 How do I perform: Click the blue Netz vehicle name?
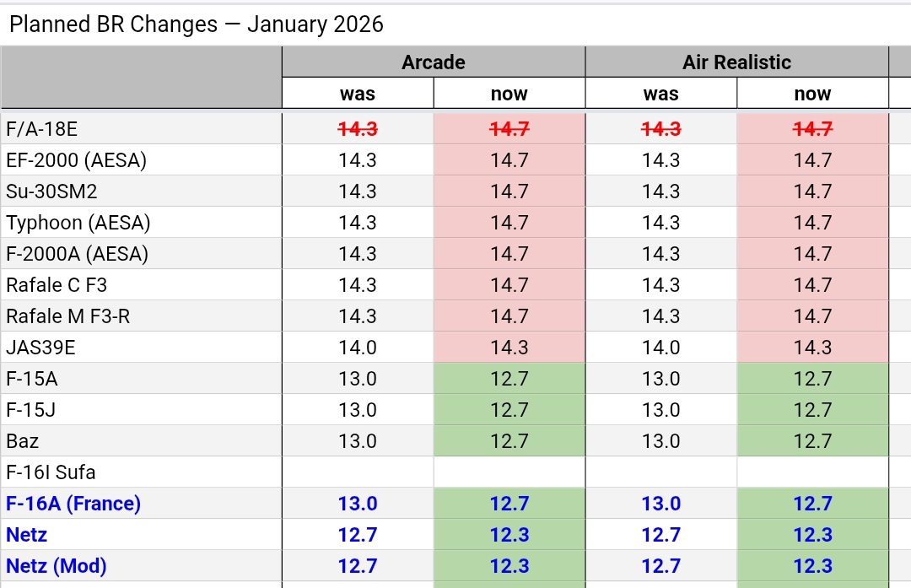(27, 535)
